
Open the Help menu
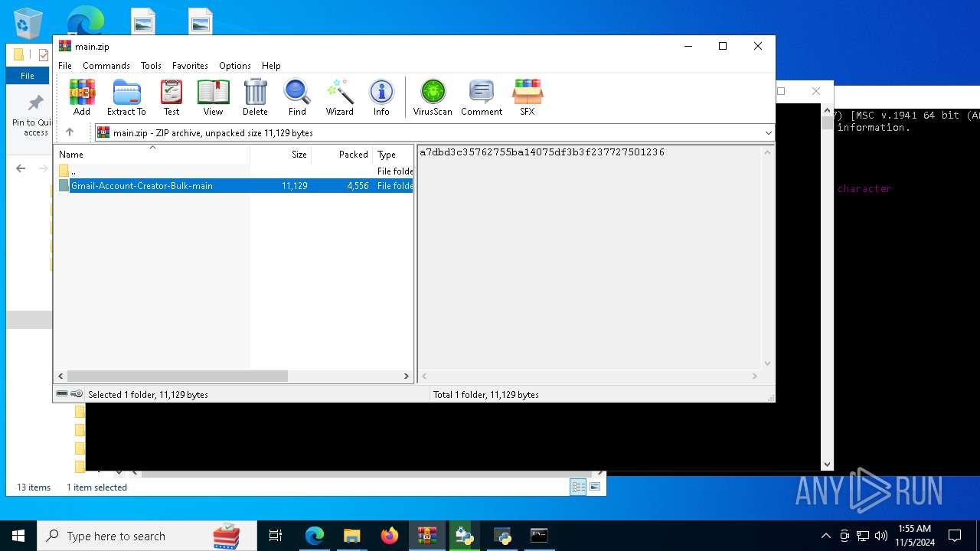pyautogui.click(x=271, y=66)
